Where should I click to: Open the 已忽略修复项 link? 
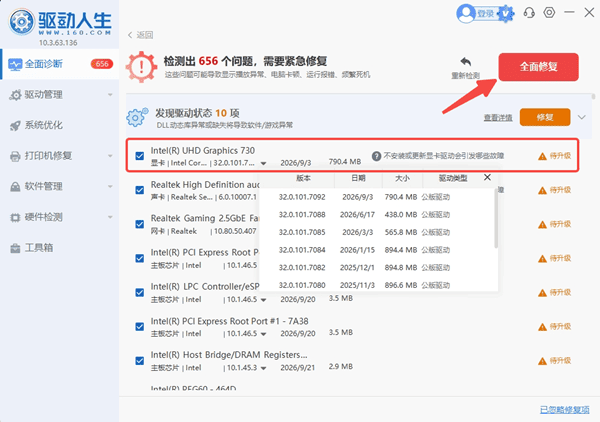(565, 410)
